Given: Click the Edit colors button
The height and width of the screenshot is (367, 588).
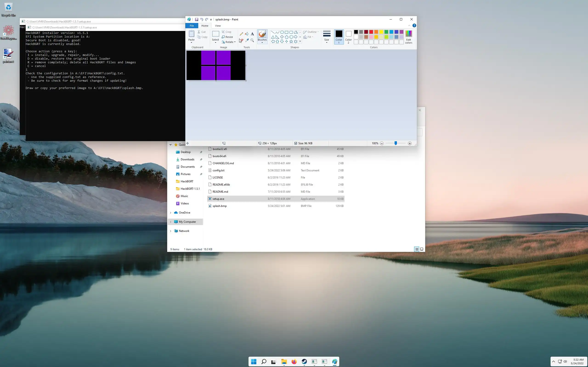Looking at the screenshot, I should click(x=408, y=37).
